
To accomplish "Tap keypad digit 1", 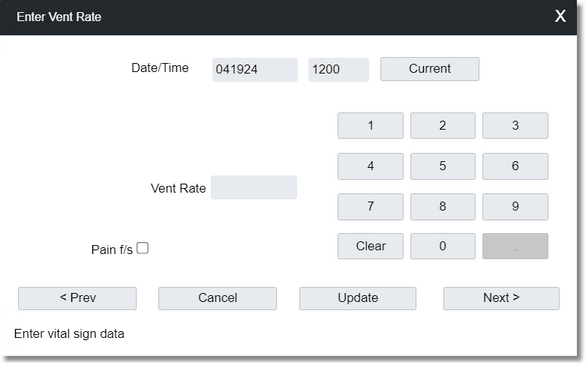I will pyautogui.click(x=370, y=126).
